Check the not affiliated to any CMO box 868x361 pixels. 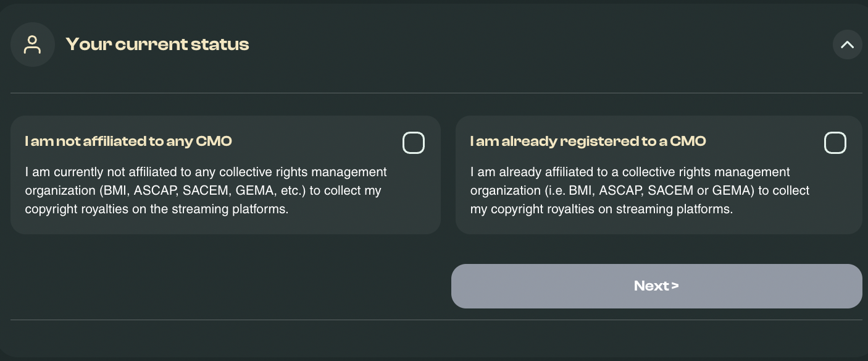pyautogui.click(x=414, y=143)
